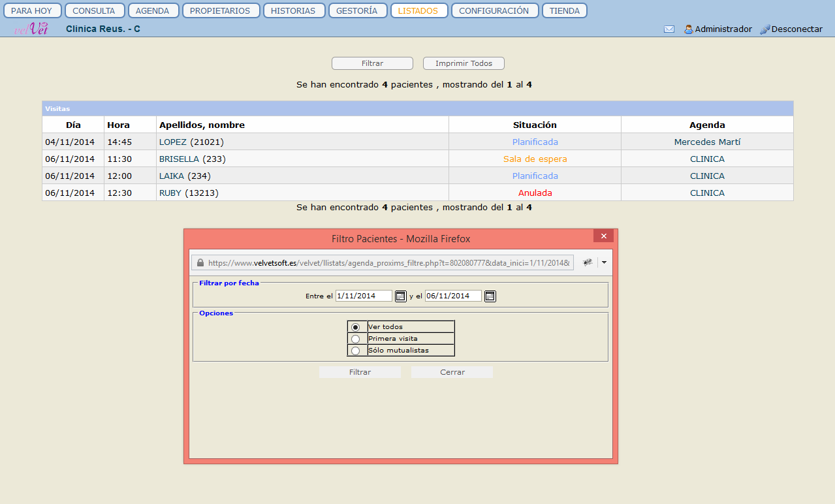Click Cerrar in the filter popup
This screenshot has height=504, width=835.
click(452, 372)
